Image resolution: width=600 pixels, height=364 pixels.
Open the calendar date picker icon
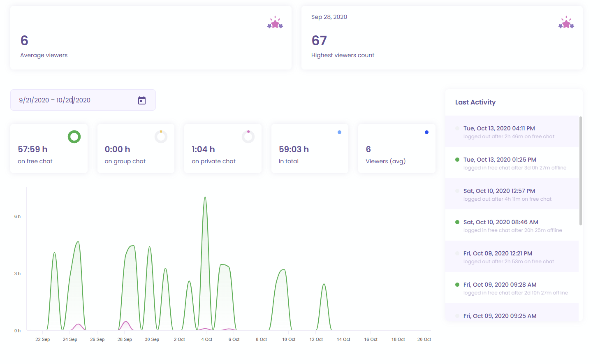pyautogui.click(x=142, y=100)
